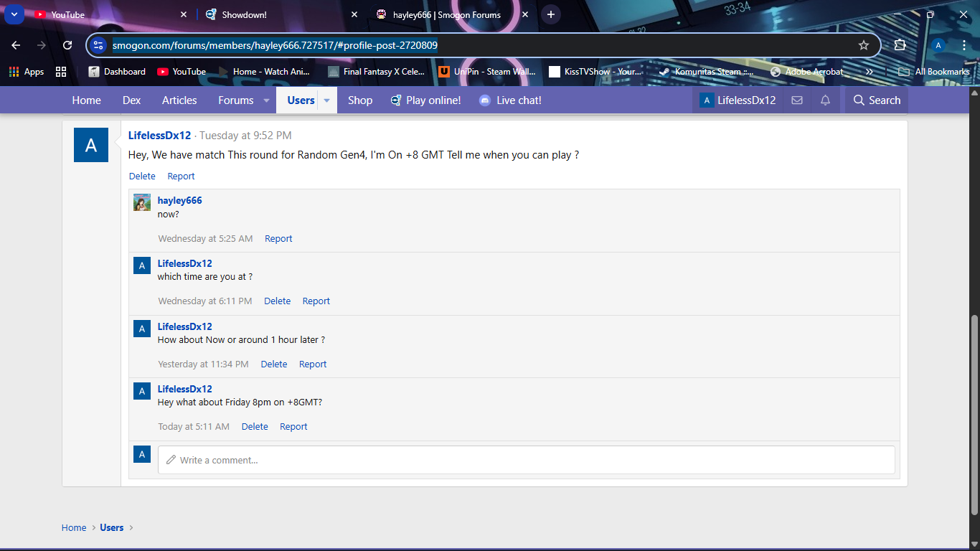The image size is (980, 551).
Task: Open the tab search dropdown
Action: pyautogui.click(x=14, y=14)
